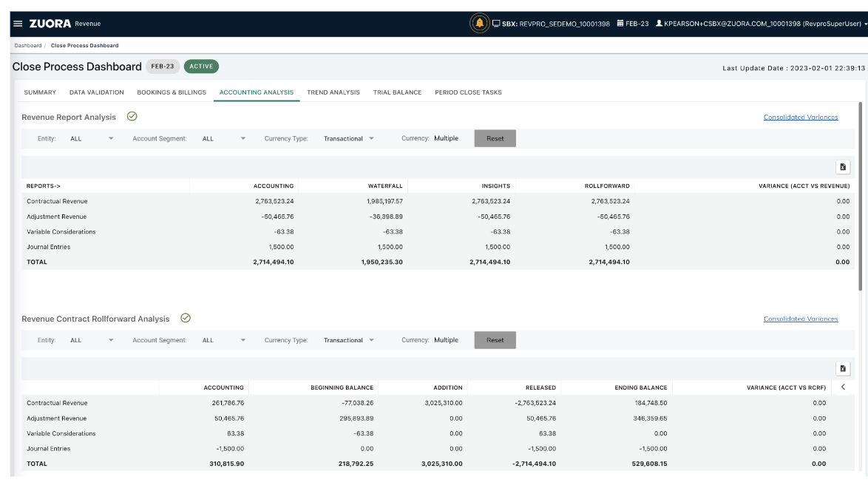This screenshot has height=485, width=868.
Task: Collapse variance column with the left chevron
Action: [x=843, y=387]
